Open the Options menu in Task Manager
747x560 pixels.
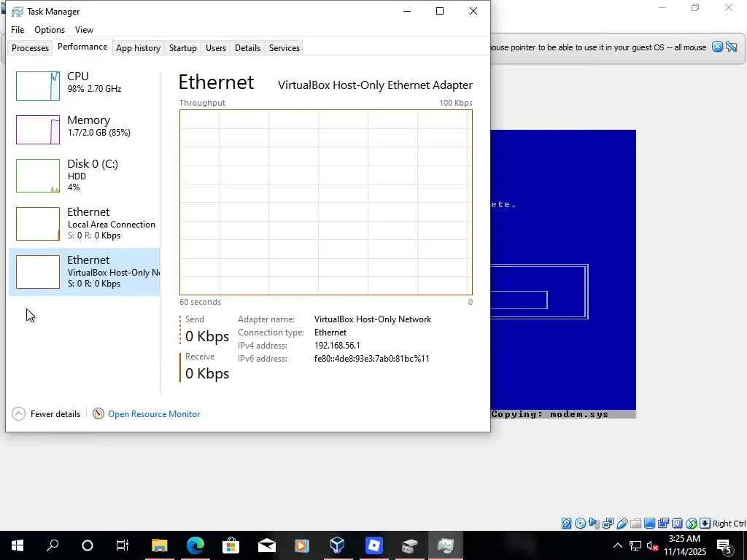coord(50,29)
